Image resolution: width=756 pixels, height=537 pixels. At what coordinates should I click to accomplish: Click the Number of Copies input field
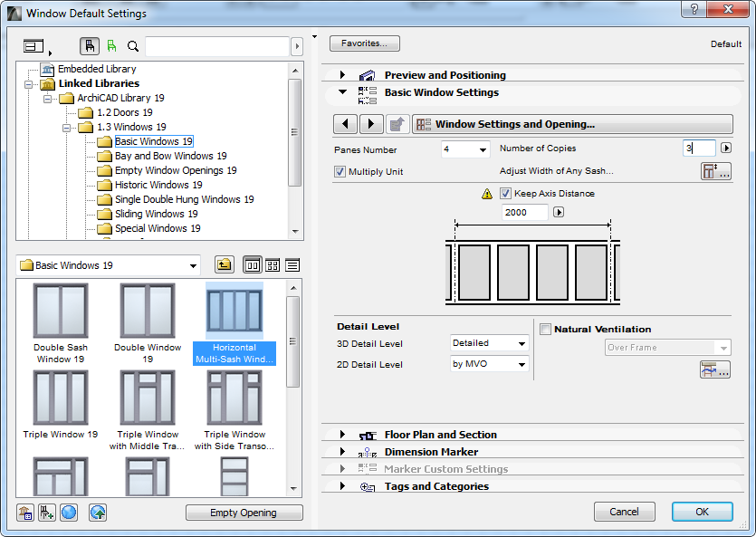pos(699,148)
